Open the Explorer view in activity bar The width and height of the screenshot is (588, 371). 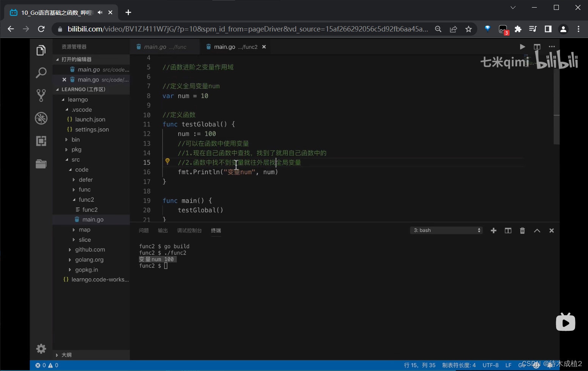tap(41, 50)
